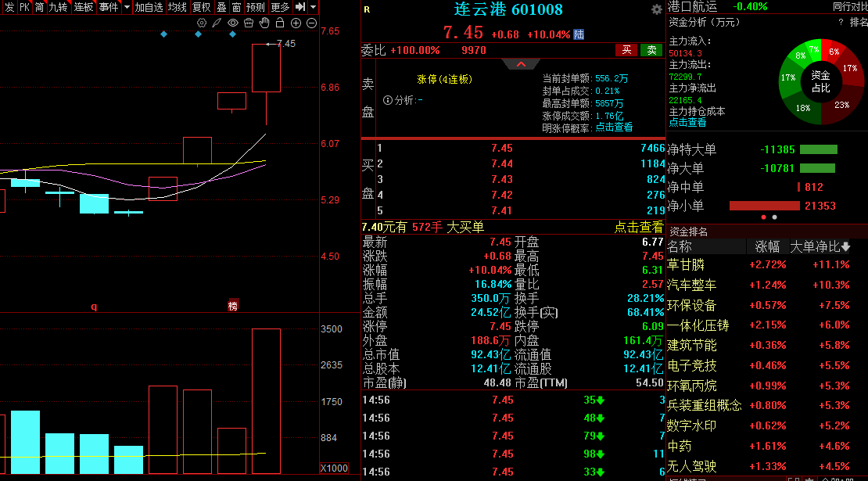Zoom out chart with minus icon
868x481 pixels.
(x=312, y=23)
